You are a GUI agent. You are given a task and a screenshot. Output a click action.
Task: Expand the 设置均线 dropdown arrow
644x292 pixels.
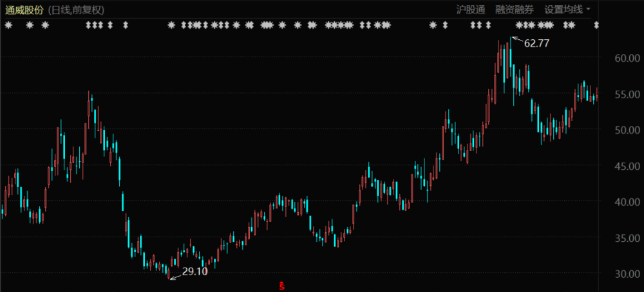pos(588,9)
